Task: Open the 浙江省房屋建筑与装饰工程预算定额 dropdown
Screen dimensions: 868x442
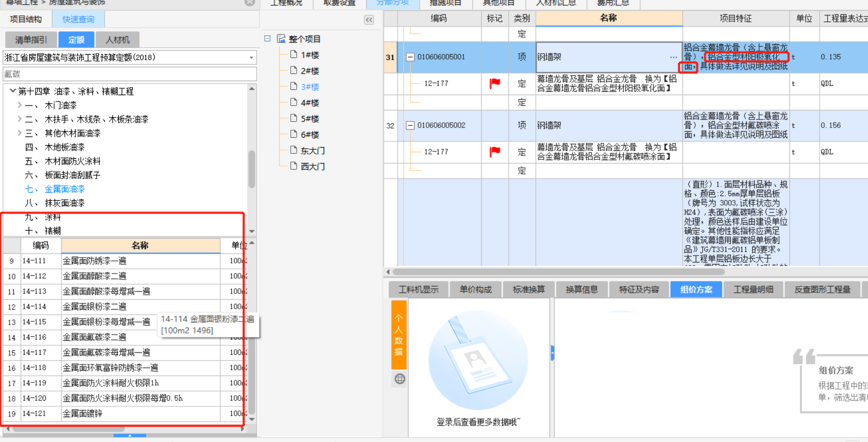Action: [251, 57]
